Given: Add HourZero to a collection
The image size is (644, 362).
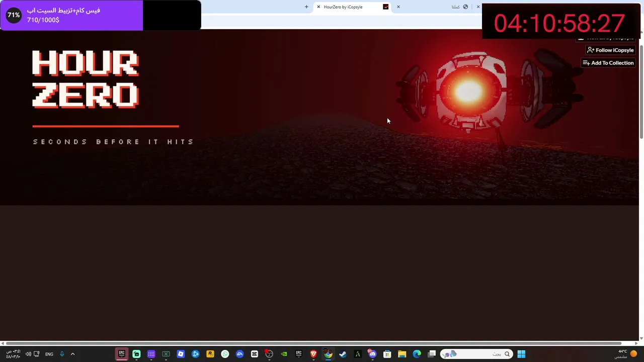Looking at the screenshot, I should pyautogui.click(x=608, y=63).
